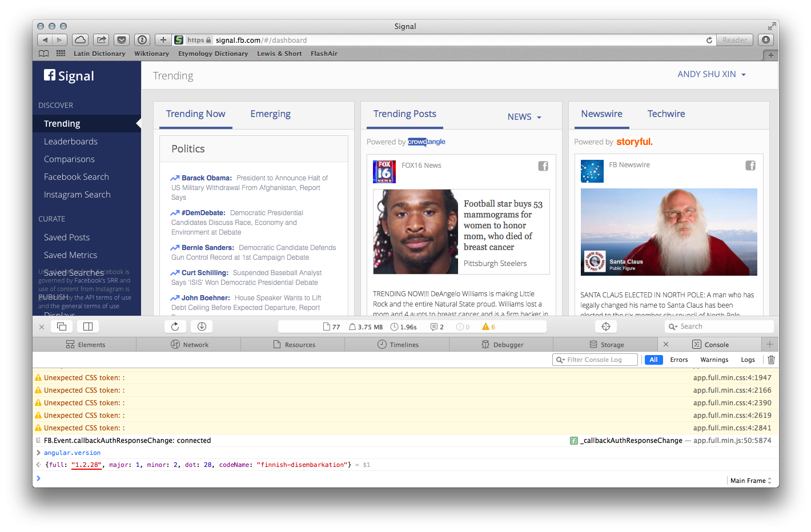The height and width of the screenshot is (532, 811).
Task: Open Comparisons in the sidebar
Action: [69, 159]
